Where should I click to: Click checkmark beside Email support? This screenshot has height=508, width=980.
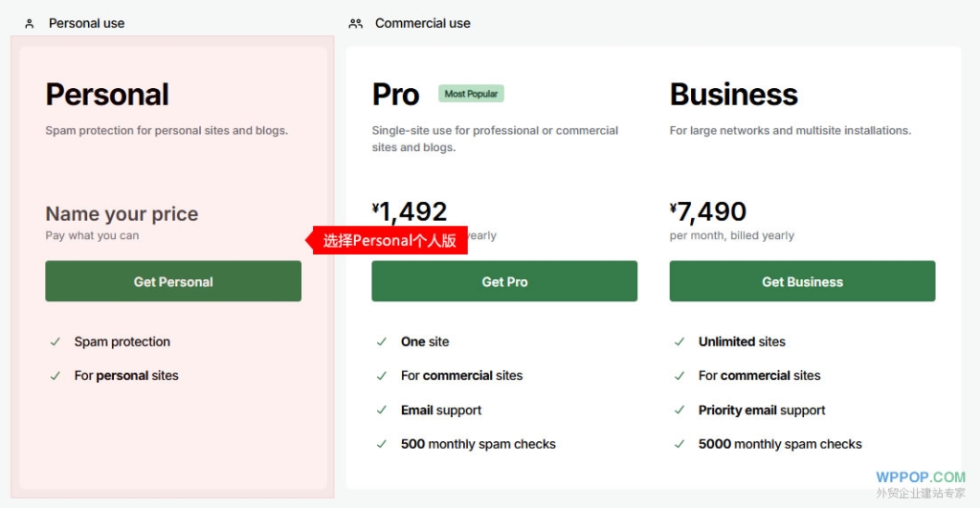[x=382, y=410]
